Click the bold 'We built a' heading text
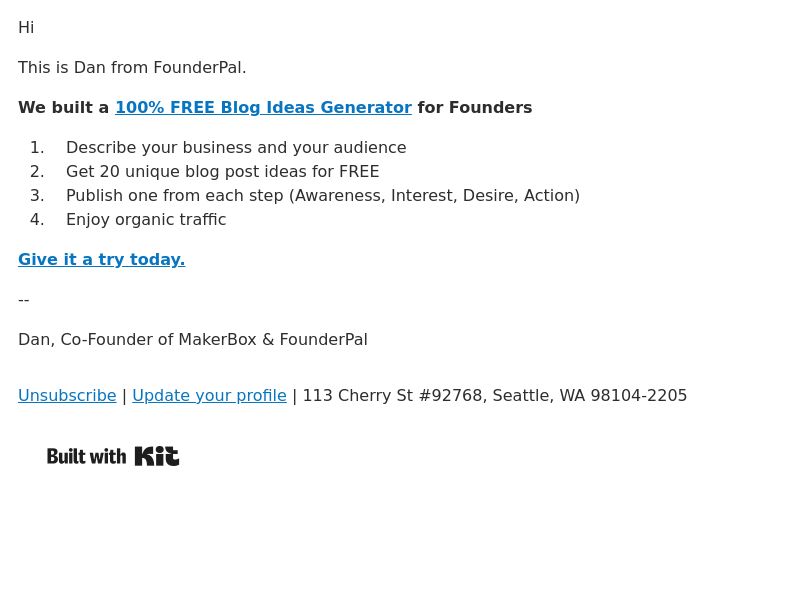800x600 pixels. pos(64,108)
